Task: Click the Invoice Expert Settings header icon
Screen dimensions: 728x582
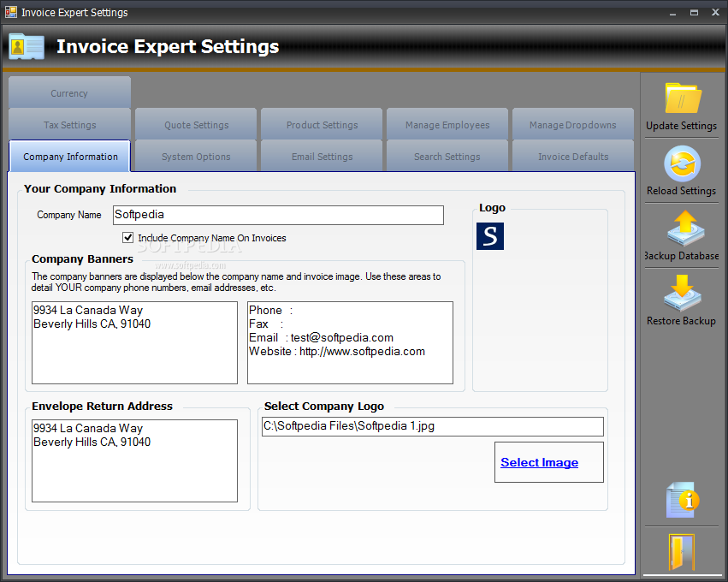Action: pyautogui.click(x=27, y=46)
